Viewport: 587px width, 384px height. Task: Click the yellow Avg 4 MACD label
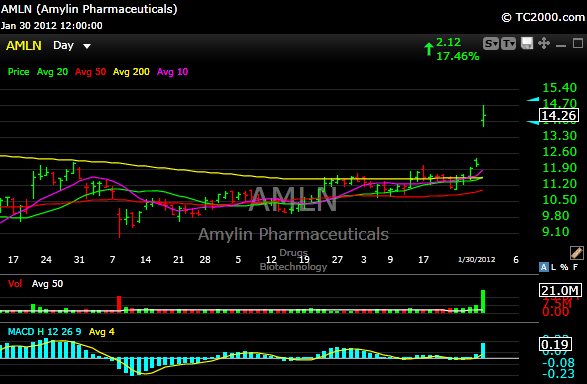tap(102, 332)
